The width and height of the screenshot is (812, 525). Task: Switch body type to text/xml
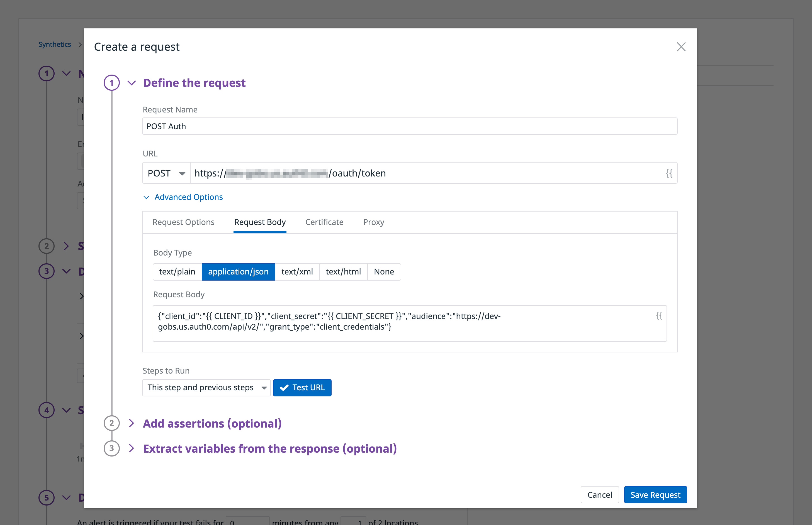point(297,272)
